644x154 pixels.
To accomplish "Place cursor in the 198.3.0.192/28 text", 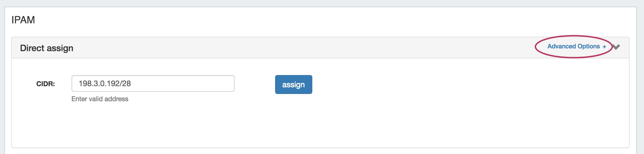I will tap(105, 83).
